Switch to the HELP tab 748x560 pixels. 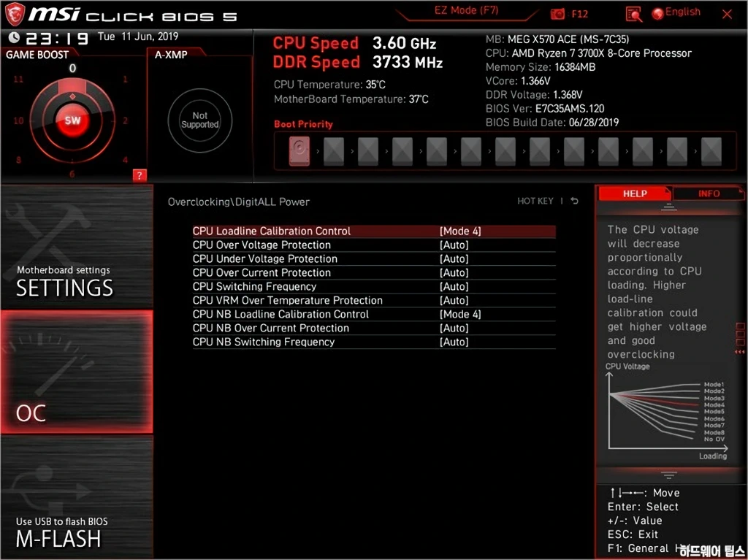click(x=635, y=193)
